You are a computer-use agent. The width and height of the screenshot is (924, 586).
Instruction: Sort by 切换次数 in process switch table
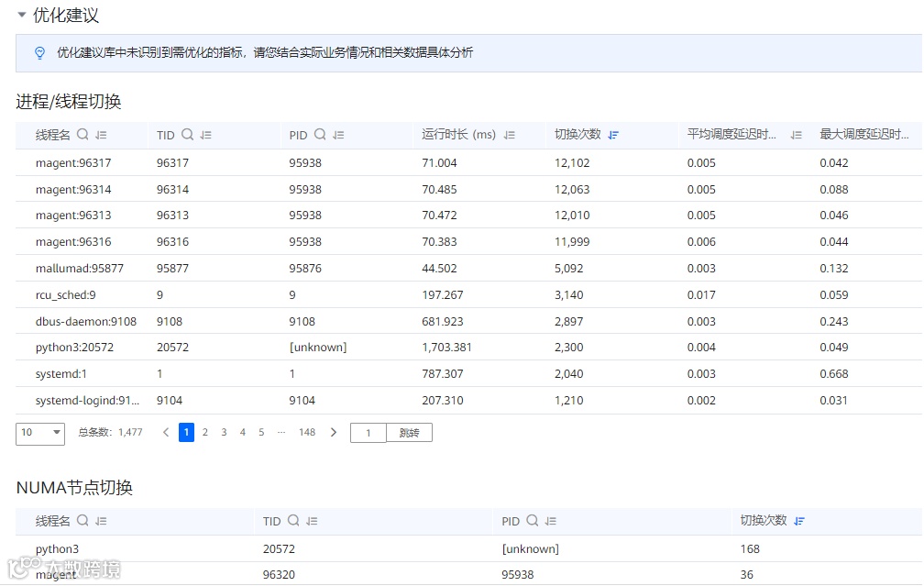(613, 135)
